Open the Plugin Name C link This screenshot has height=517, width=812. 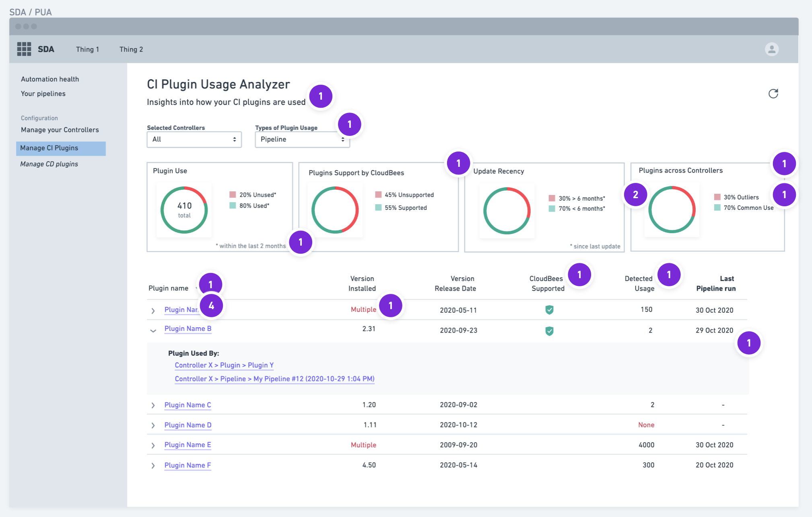point(188,405)
